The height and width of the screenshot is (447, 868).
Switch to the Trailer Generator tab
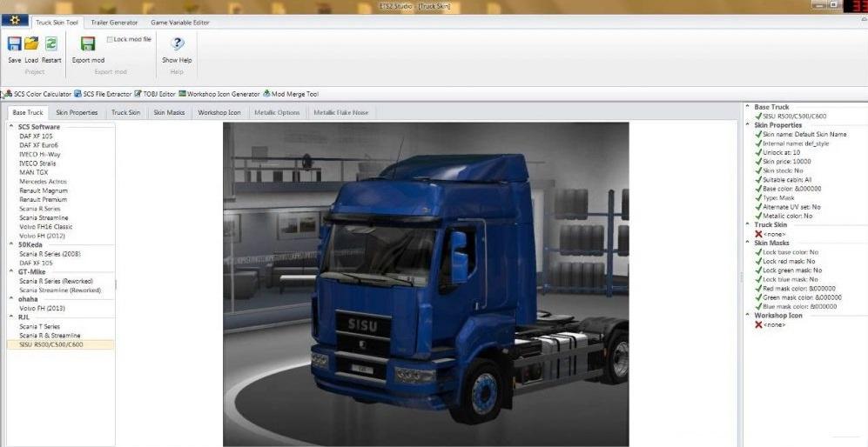[x=114, y=23]
